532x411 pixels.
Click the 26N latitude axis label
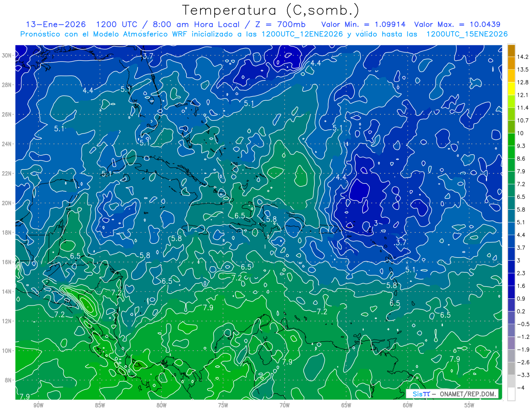pyautogui.click(x=8, y=114)
